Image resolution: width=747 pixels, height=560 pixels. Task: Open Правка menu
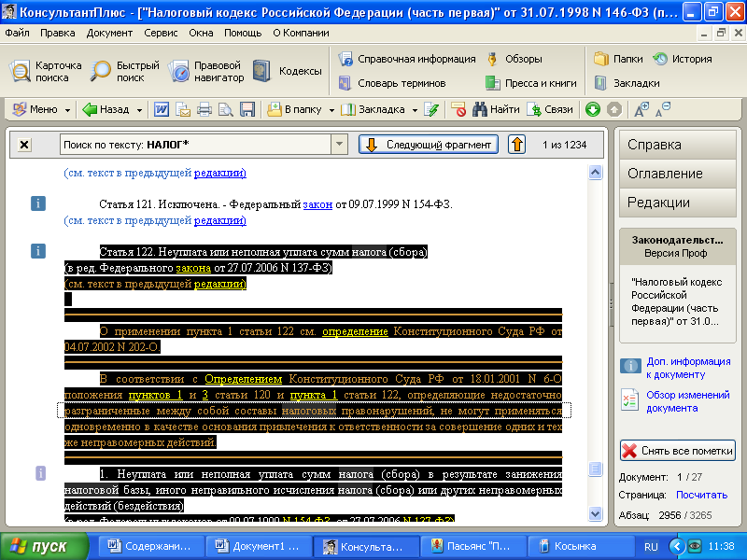tap(58, 33)
